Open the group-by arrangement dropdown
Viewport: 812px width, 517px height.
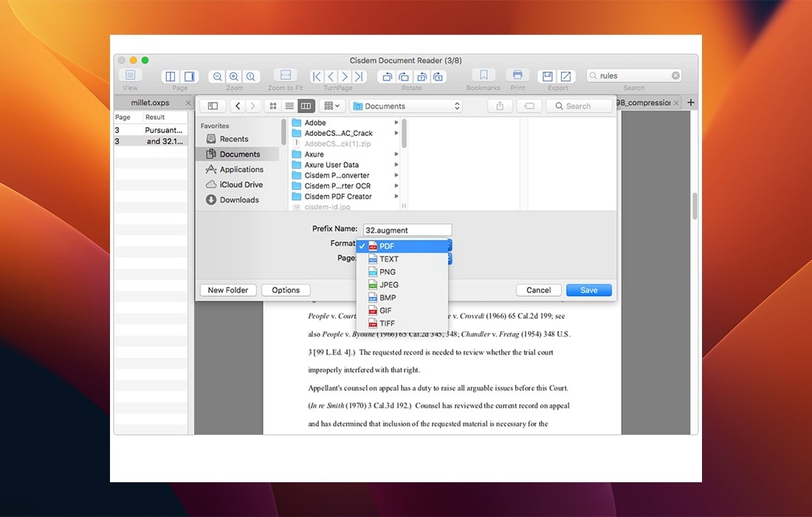pyautogui.click(x=332, y=106)
